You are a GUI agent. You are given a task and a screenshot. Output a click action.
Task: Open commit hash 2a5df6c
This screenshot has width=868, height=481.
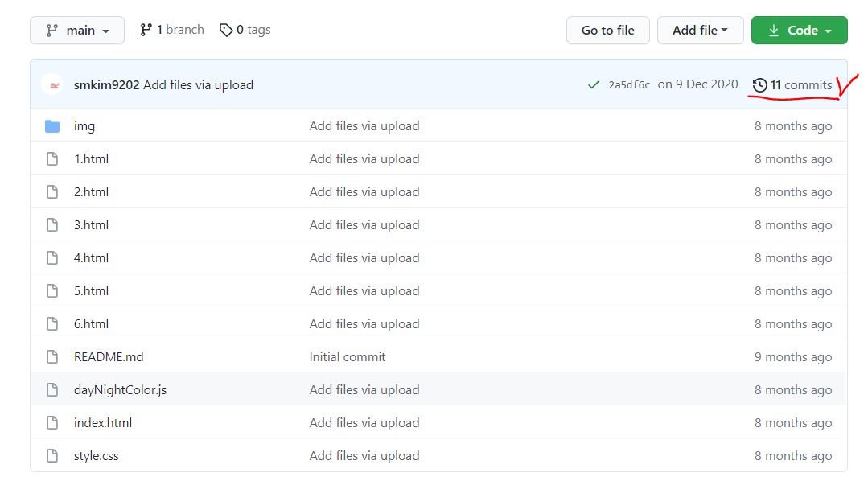pyautogui.click(x=629, y=84)
